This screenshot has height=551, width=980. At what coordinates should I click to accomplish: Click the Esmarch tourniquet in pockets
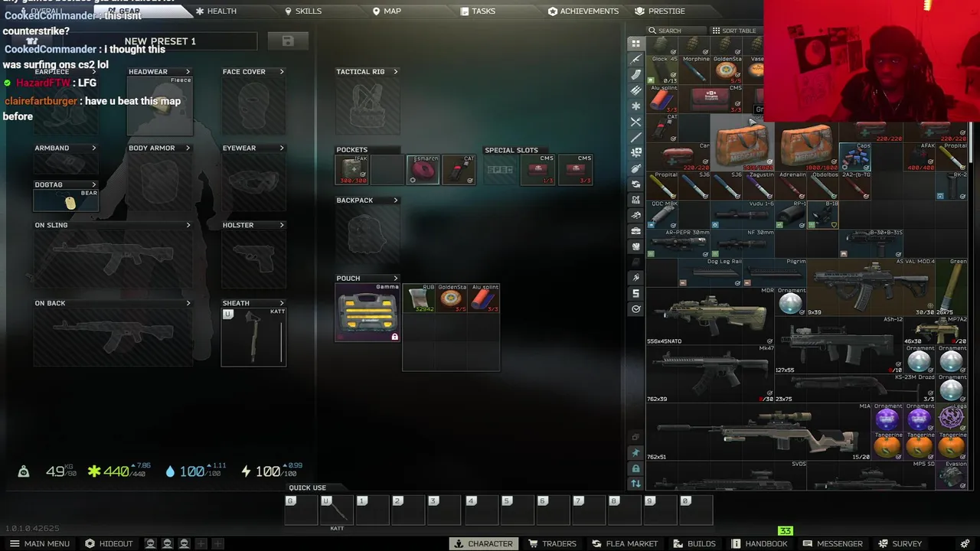coord(423,170)
